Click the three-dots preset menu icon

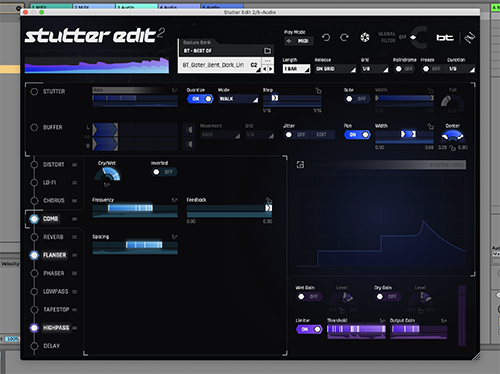[x=267, y=61]
